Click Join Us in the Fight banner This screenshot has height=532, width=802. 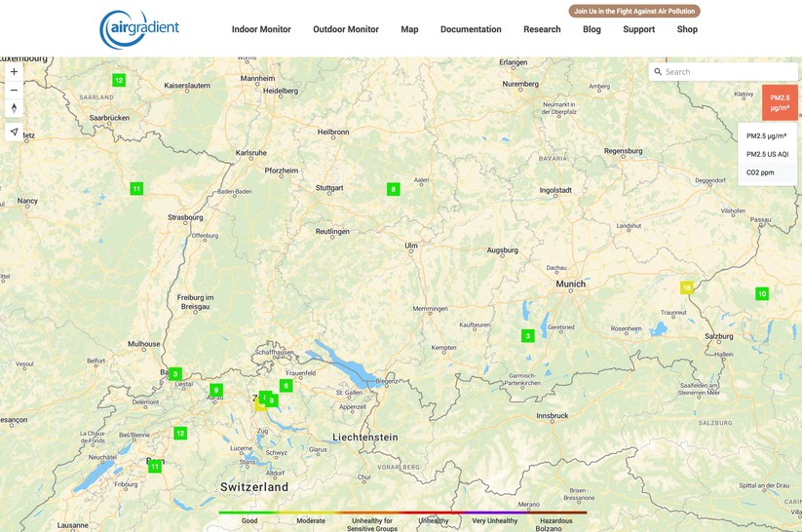634,11
